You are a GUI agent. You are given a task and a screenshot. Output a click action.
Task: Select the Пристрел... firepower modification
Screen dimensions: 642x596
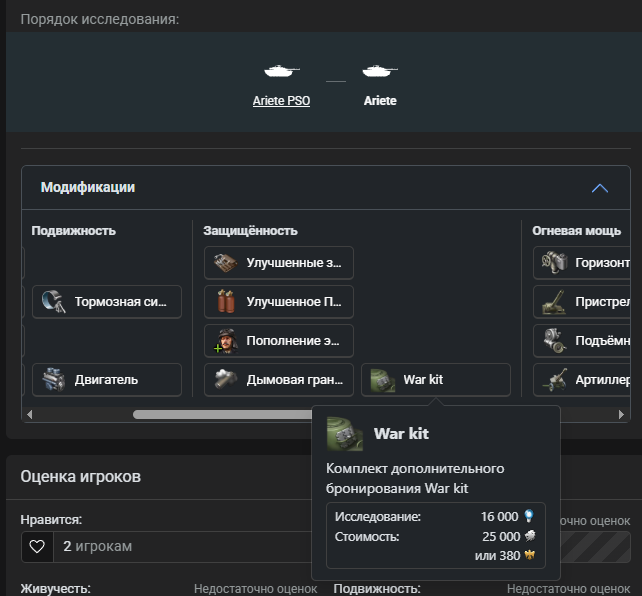tap(582, 302)
